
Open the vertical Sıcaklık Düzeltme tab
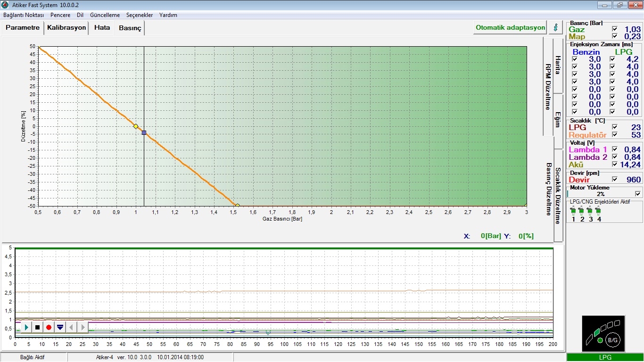558,195
